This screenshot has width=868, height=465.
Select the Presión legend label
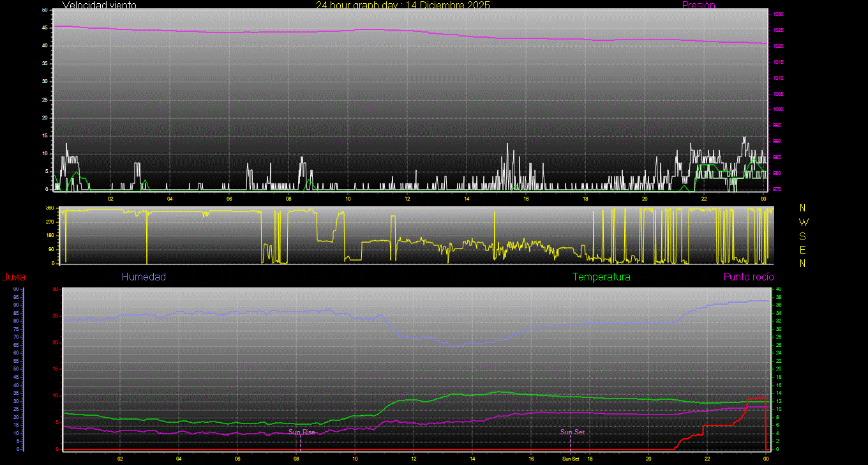(698, 5)
